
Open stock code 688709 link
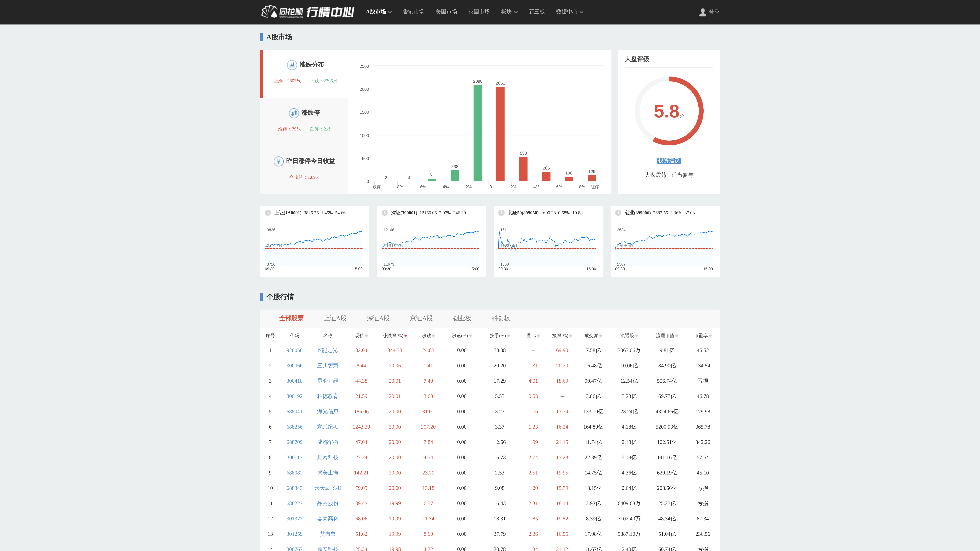294,442
